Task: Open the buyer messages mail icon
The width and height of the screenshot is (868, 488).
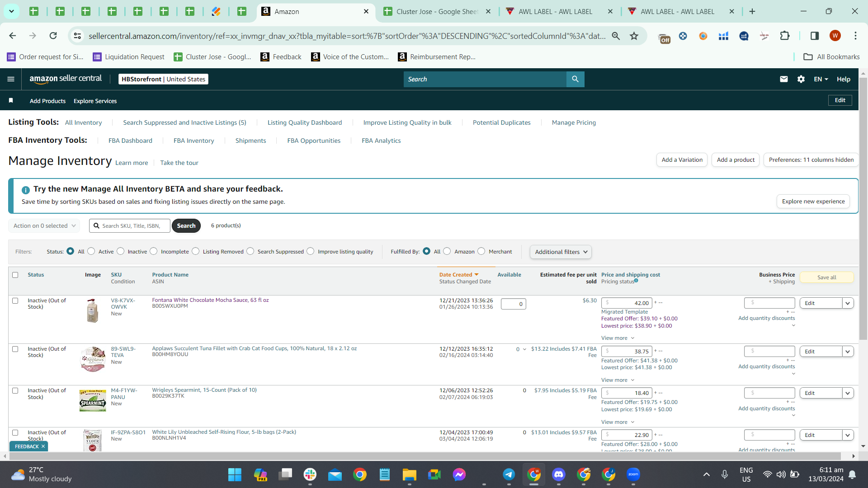Action: point(784,79)
